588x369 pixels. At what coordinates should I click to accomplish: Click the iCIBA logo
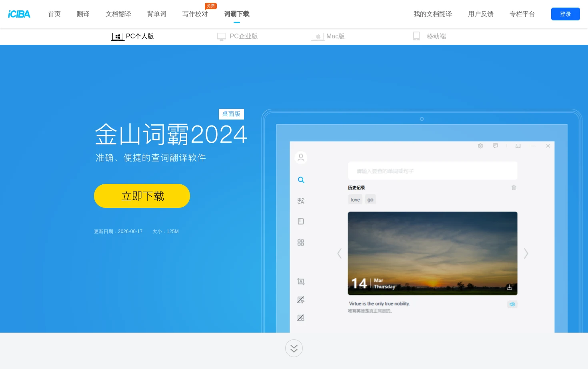pyautogui.click(x=19, y=14)
